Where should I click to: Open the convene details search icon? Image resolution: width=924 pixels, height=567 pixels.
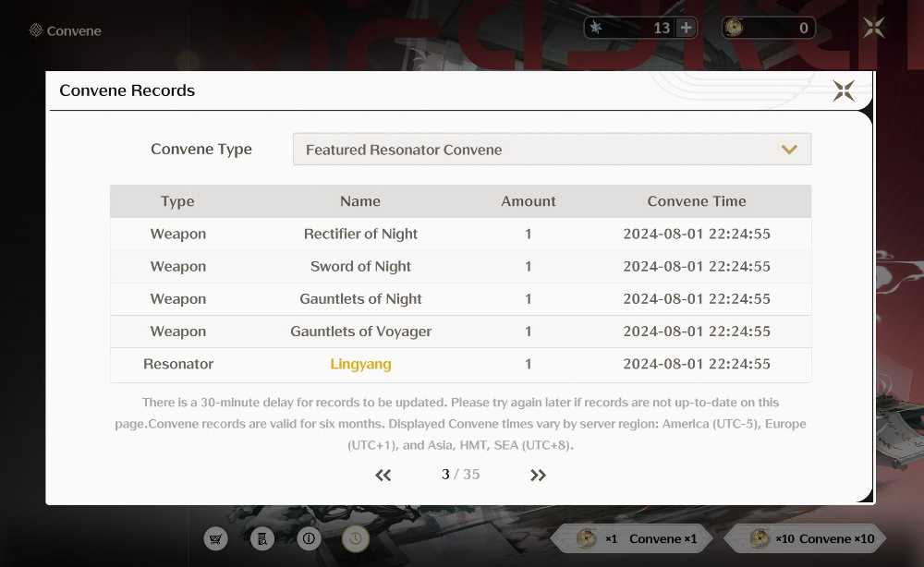(x=262, y=538)
